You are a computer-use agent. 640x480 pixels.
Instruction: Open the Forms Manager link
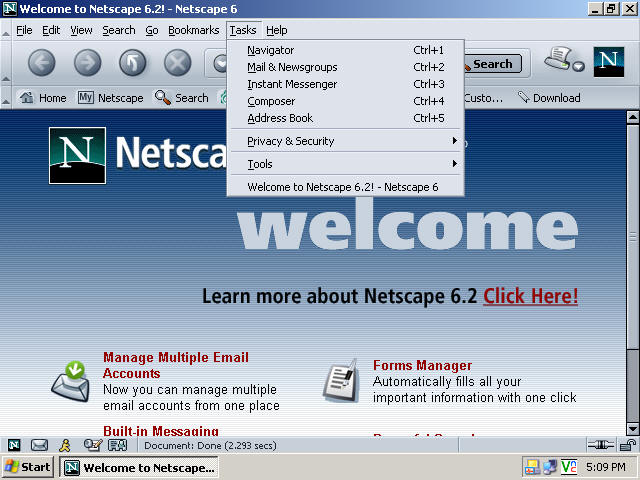422,365
